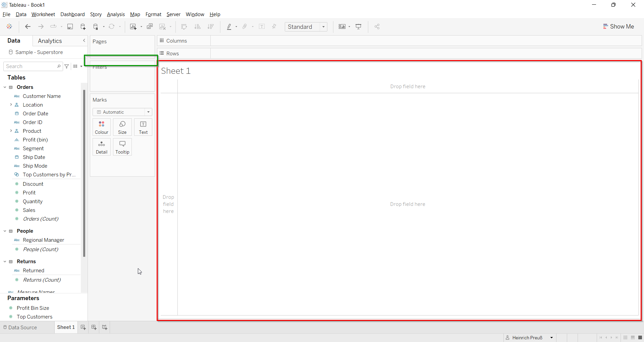Select the Ship Mode field
The image size is (644, 342).
point(35,166)
